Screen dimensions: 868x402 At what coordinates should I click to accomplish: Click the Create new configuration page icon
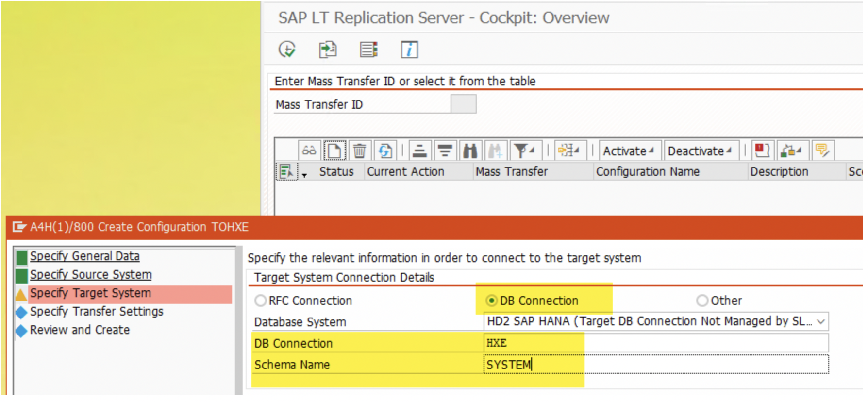point(334,151)
